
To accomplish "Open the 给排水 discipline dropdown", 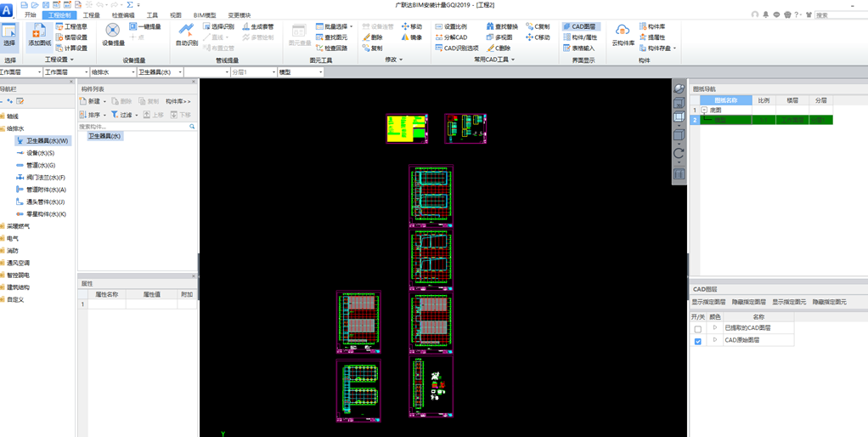I will 111,72.
